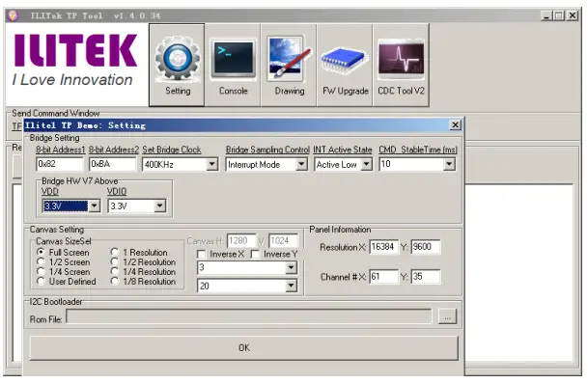Select Full Screen canvas size
This screenshot has width=588, height=383.
click(41, 252)
